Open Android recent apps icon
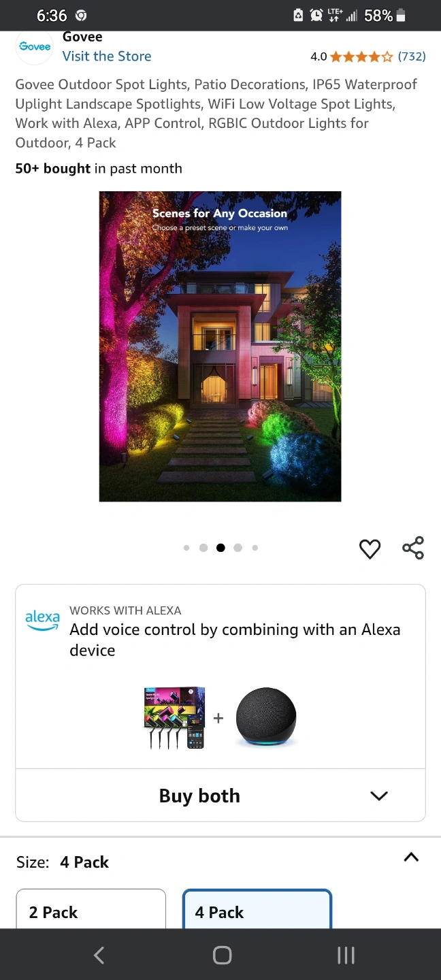The image size is (441, 980). tap(346, 955)
